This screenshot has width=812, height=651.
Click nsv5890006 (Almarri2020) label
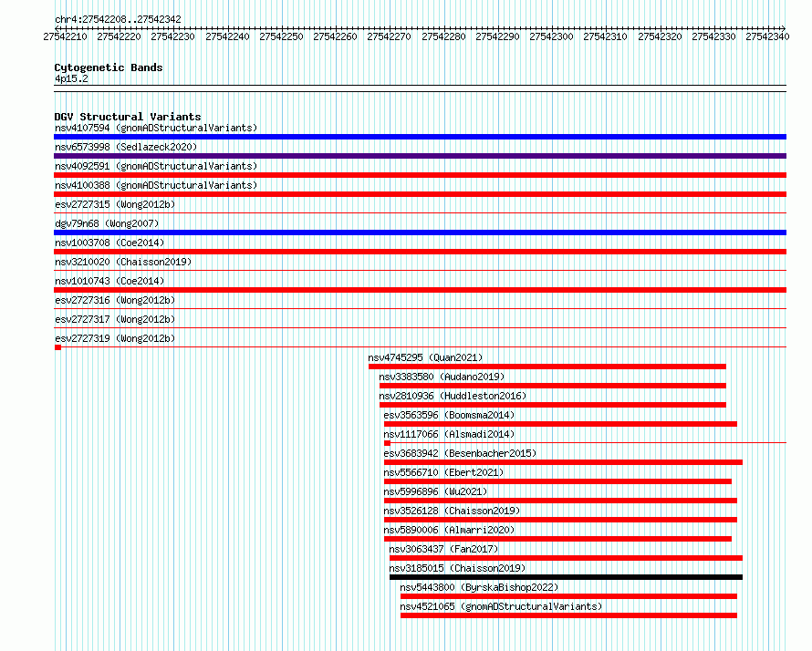point(449,530)
